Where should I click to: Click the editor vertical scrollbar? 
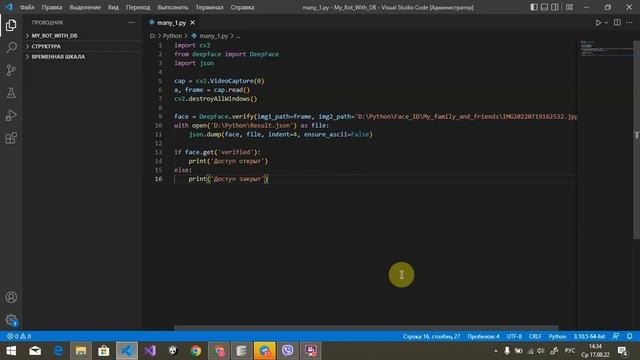(x=636, y=140)
